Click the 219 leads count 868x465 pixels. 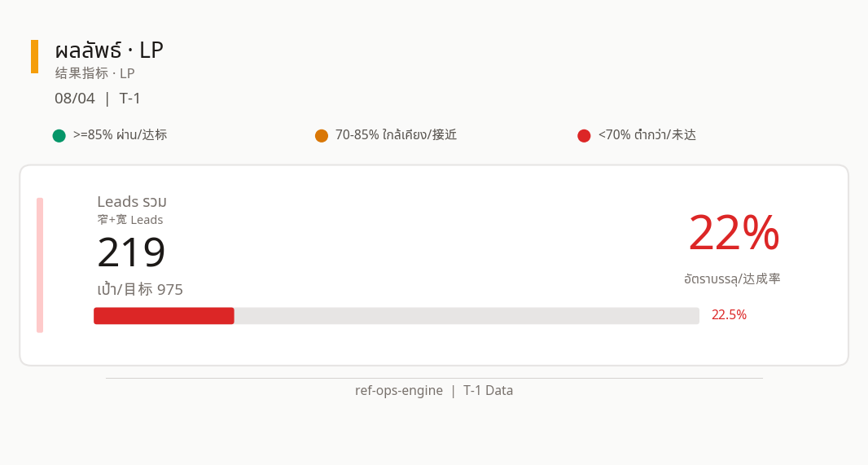pos(131,252)
